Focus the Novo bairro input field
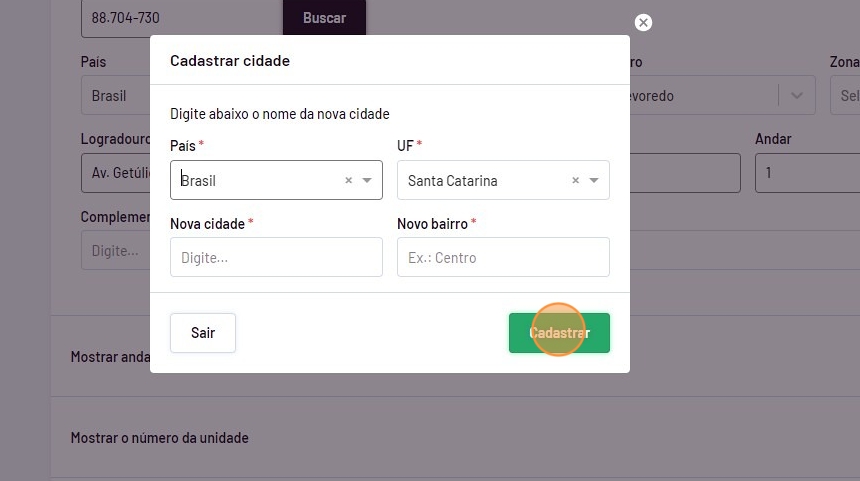The width and height of the screenshot is (860, 481). pos(503,257)
